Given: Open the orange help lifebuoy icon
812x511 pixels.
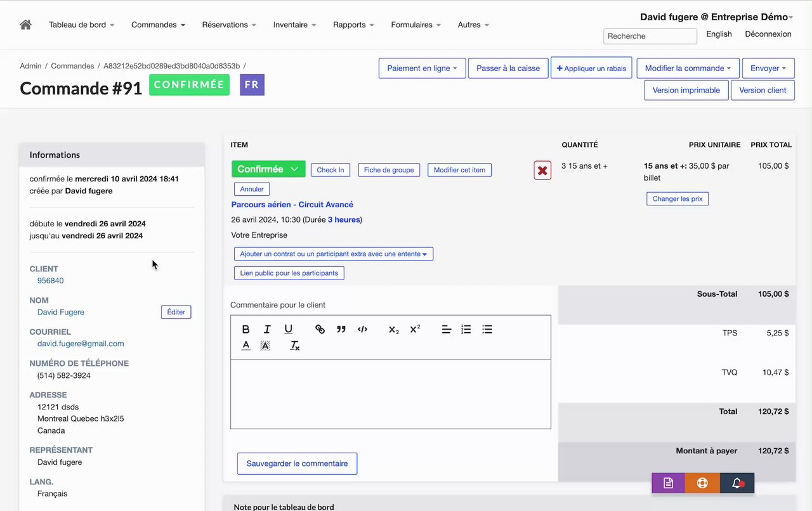Looking at the screenshot, I should [702, 483].
